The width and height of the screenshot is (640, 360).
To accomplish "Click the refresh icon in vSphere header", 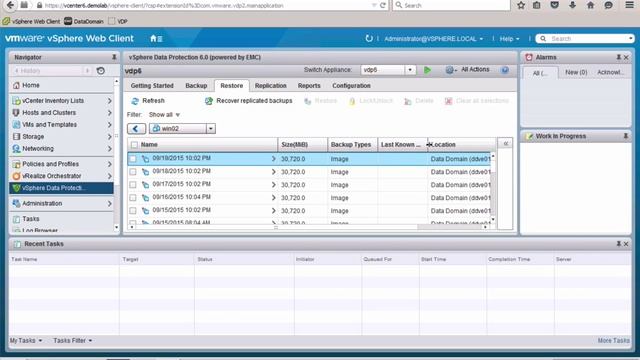I will point(369,38).
